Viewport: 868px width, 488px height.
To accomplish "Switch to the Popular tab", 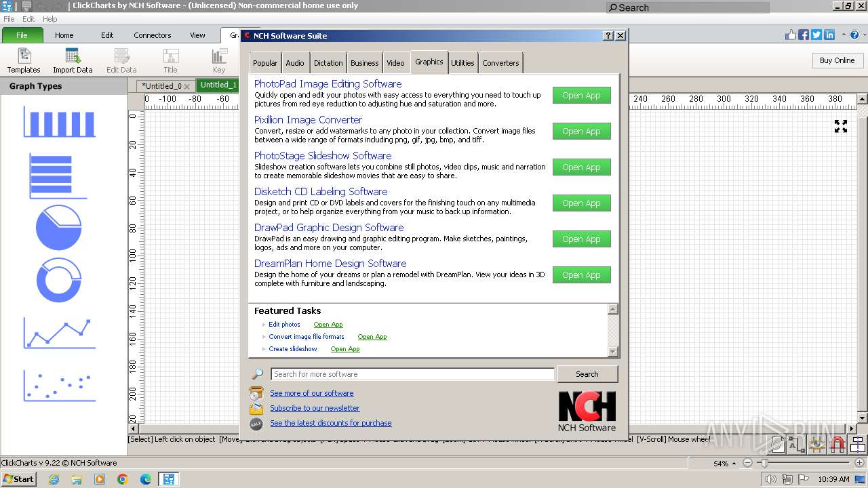I will click(265, 63).
